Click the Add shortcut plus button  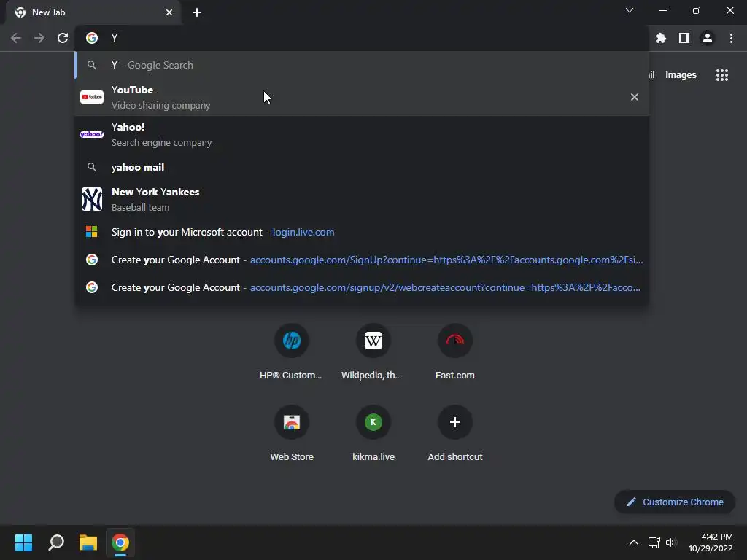coord(455,422)
